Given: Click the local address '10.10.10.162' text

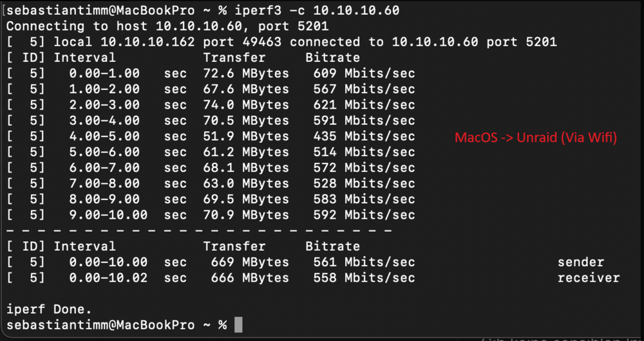Looking at the screenshot, I should [x=147, y=42].
